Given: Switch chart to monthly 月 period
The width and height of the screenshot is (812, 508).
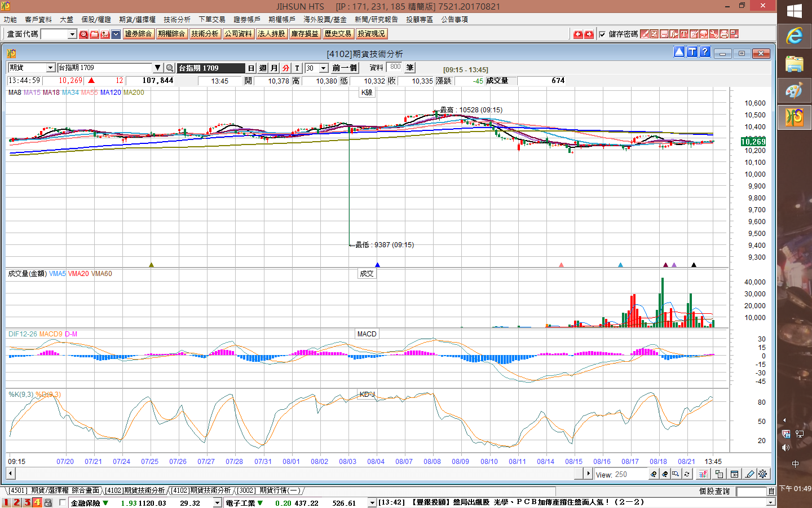Looking at the screenshot, I should pos(274,68).
